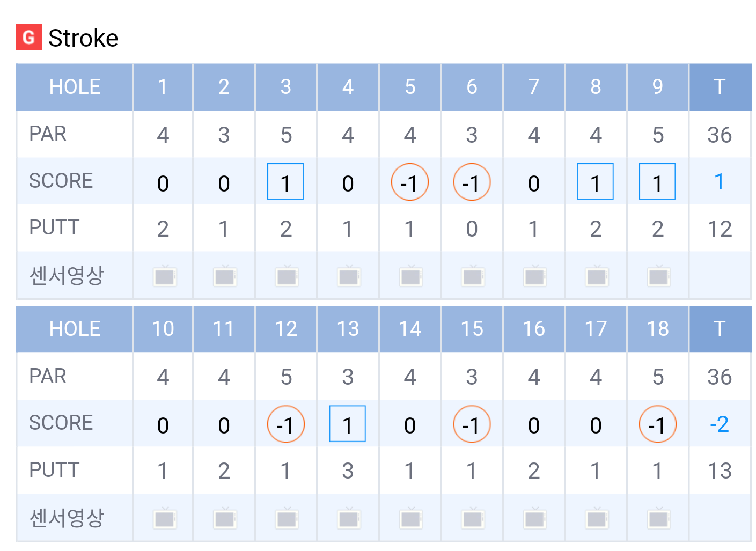The image size is (756, 551).
Task: Play sensor video for hole 12
Action: coord(287,519)
